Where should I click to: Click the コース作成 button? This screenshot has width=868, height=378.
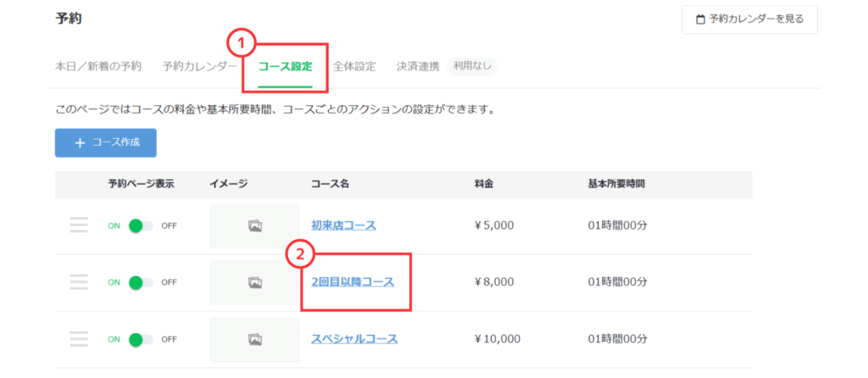pos(106,143)
